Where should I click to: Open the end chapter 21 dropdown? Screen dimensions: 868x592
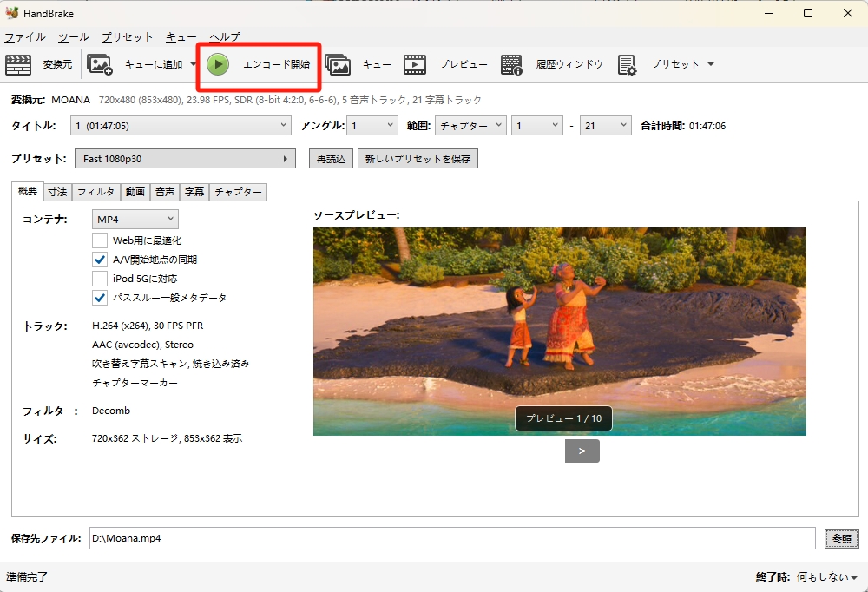coord(606,126)
